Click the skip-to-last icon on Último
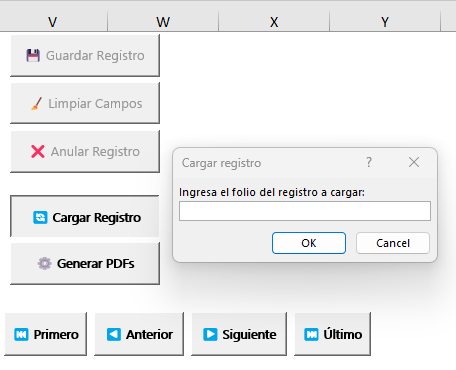This screenshot has height=370, width=456. click(x=311, y=334)
